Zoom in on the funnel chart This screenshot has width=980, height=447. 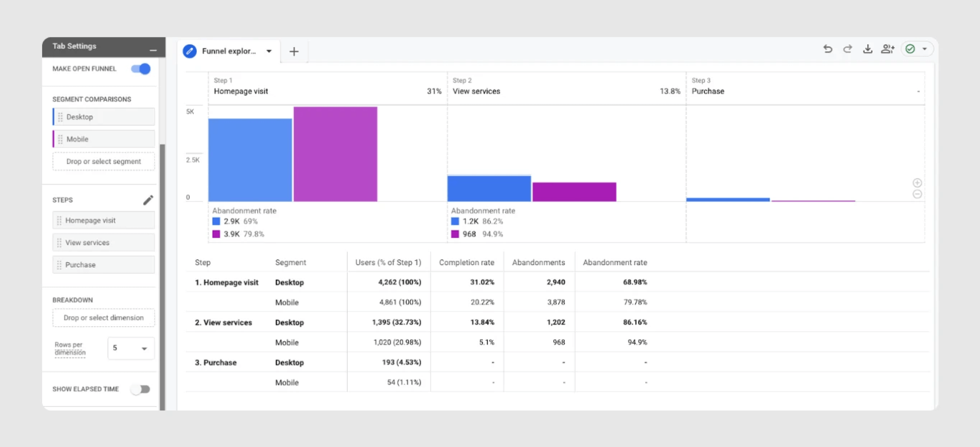pos(917,183)
